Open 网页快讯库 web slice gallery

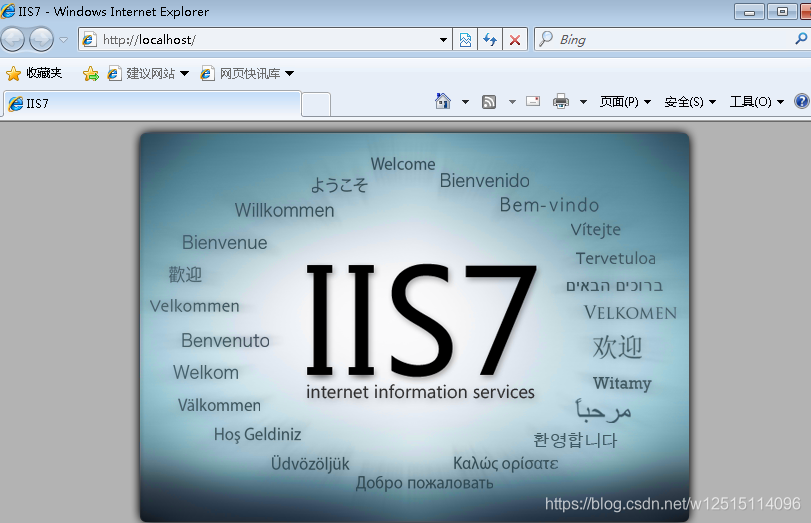(241, 73)
